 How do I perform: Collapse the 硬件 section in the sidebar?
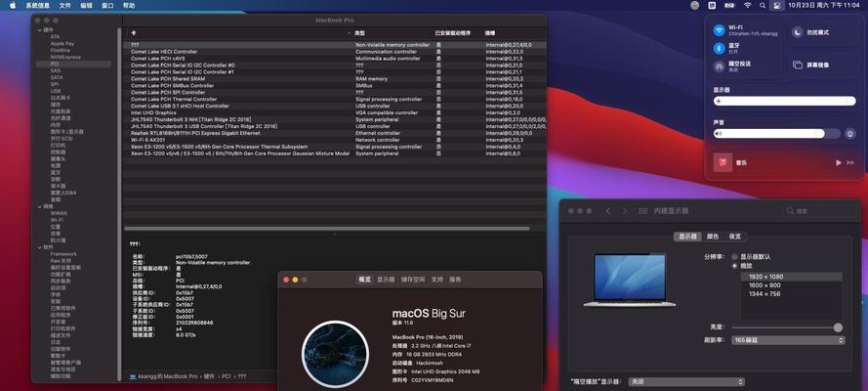pyautogui.click(x=40, y=30)
